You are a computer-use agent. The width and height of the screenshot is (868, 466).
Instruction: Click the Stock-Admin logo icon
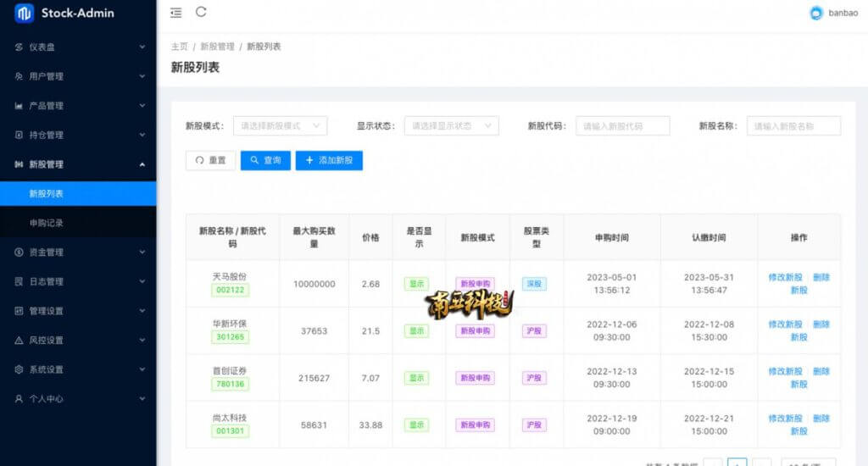coord(24,13)
